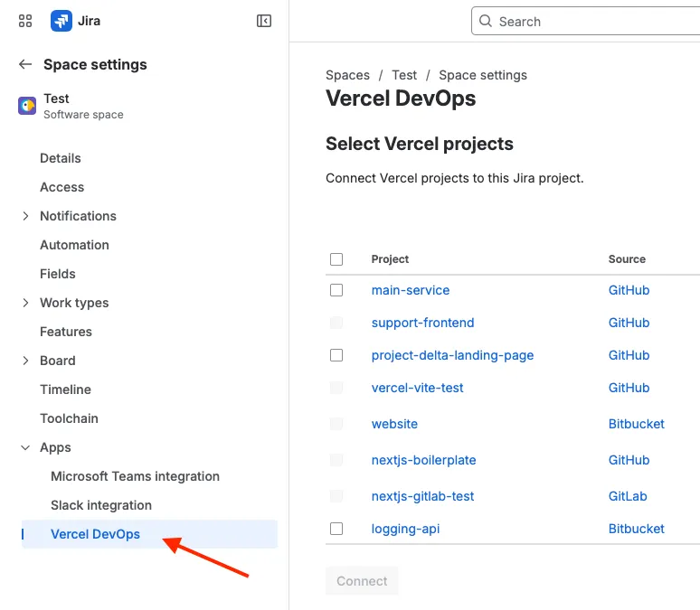700x610 pixels.
Task: Click the Project column header
Action: 390,259
